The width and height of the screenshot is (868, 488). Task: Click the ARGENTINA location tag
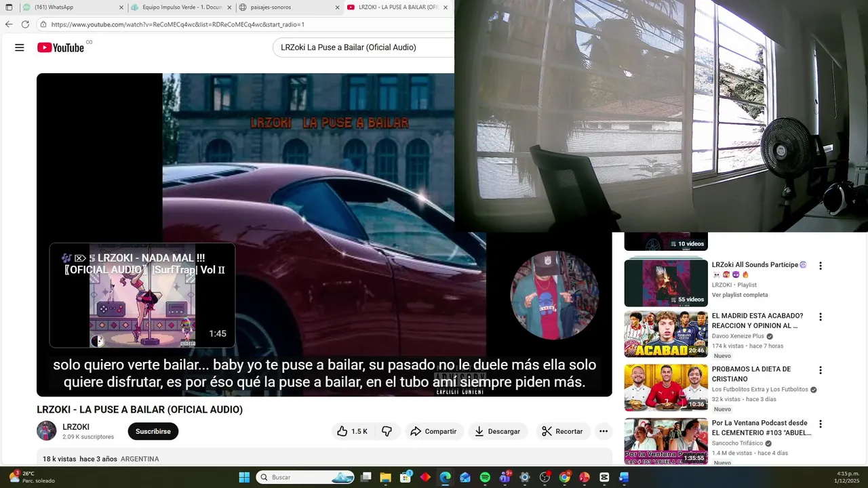(x=140, y=459)
